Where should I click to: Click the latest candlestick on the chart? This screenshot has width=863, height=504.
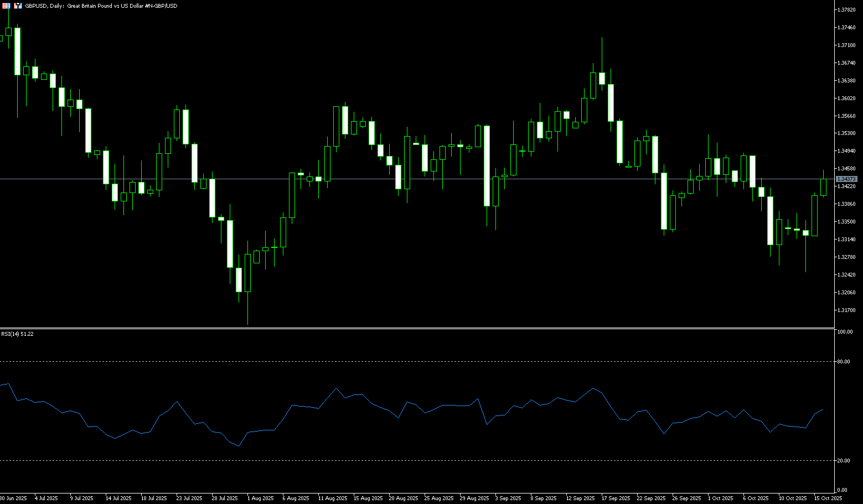click(x=824, y=187)
